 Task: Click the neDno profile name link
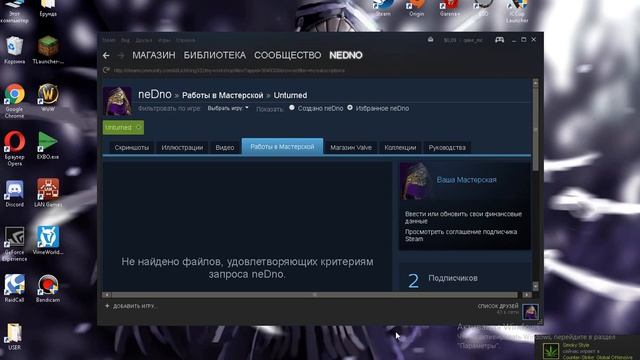point(155,94)
